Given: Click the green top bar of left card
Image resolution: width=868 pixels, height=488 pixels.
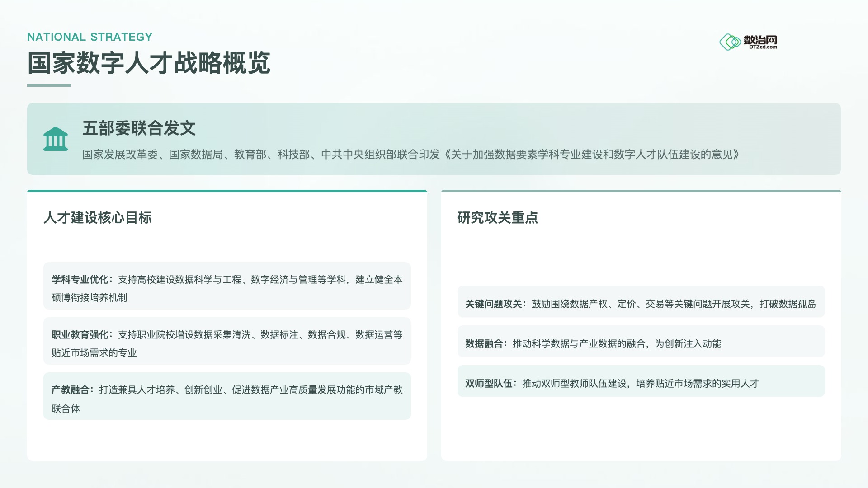Looking at the screenshot, I should pyautogui.click(x=227, y=191).
